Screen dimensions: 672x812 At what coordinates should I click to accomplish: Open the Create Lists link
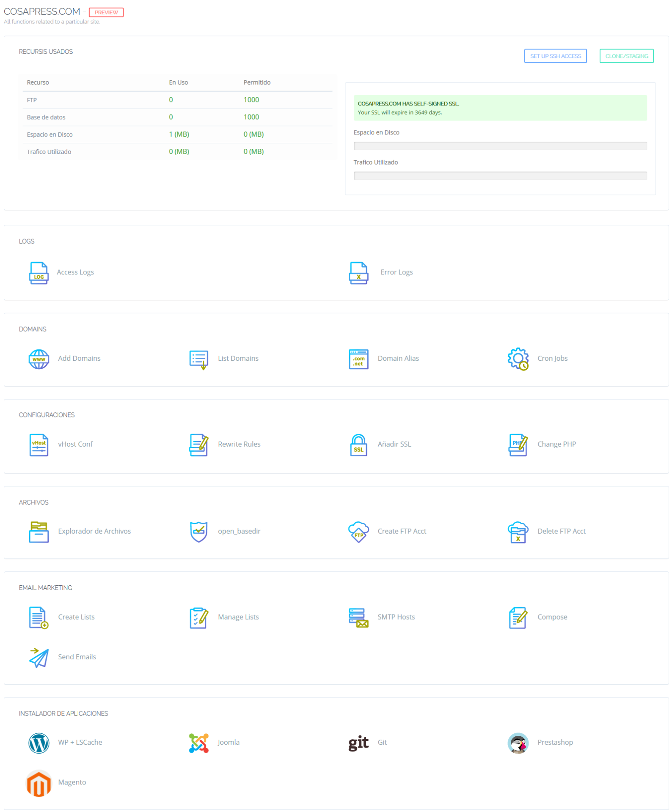(76, 617)
